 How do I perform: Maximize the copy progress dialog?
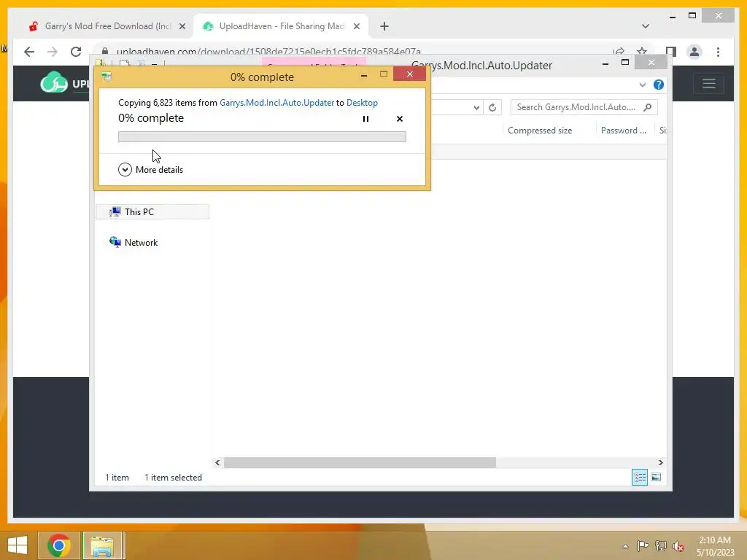click(x=384, y=74)
